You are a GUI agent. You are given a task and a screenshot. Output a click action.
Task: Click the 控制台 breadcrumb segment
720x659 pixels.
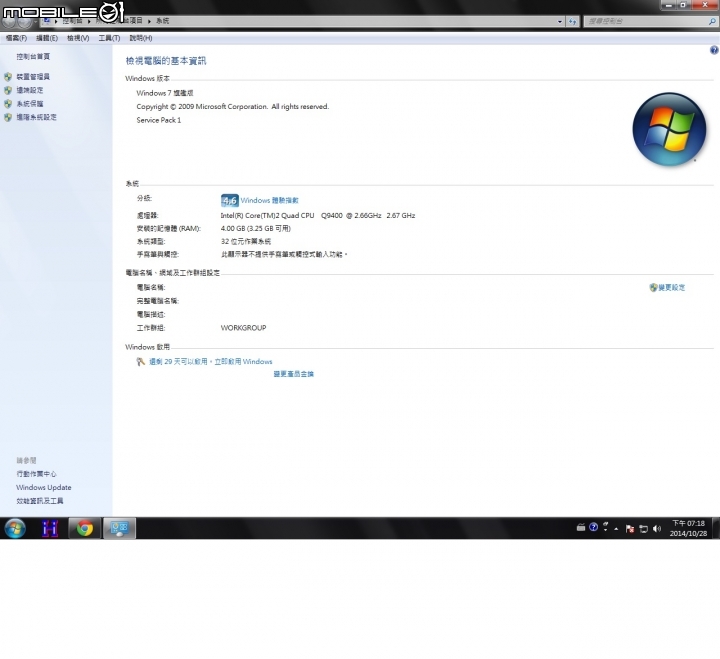point(73,21)
